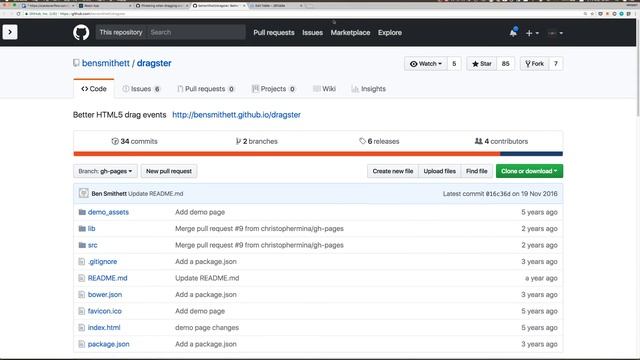
Task: Open the Branch: gh-pages dropdown
Action: [105, 171]
